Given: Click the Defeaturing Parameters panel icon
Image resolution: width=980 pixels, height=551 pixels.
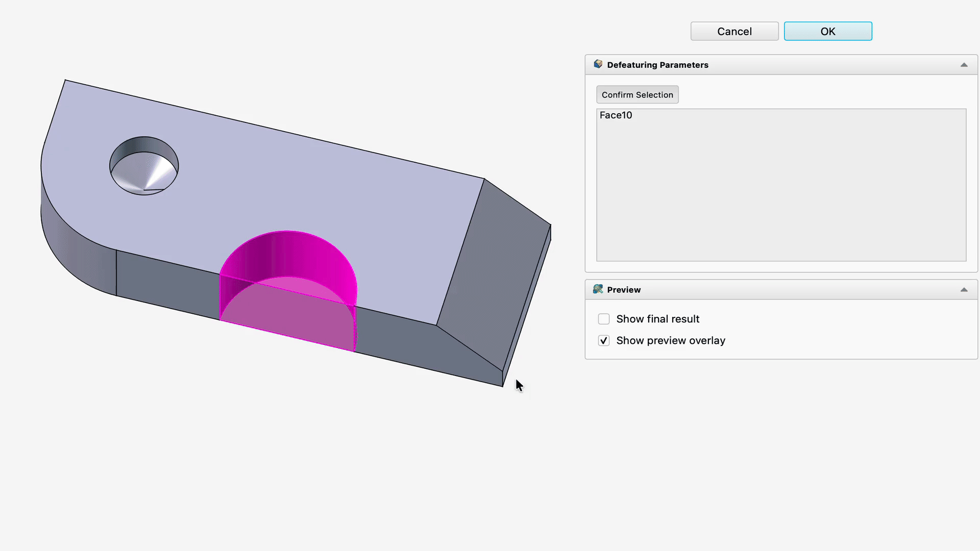Looking at the screenshot, I should click(x=598, y=64).
